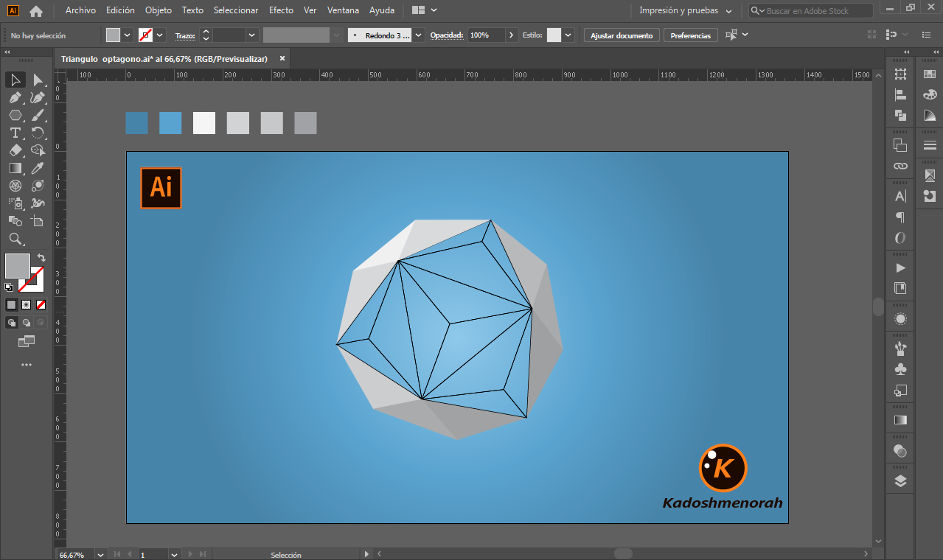
Task: Click the horizontal scrollbar thumb
Action: click(623, 554)
